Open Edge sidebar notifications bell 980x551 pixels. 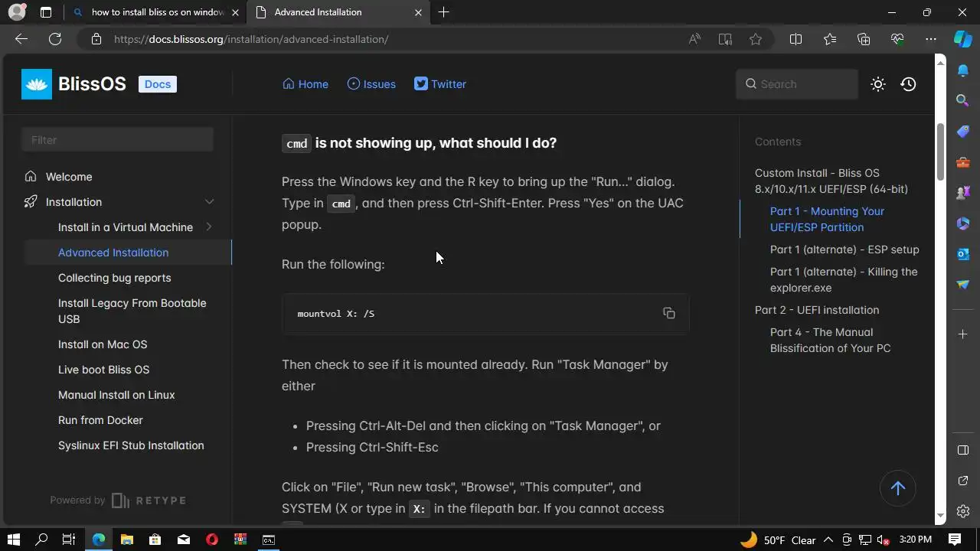pyautogui.click(x=963, y=70)
